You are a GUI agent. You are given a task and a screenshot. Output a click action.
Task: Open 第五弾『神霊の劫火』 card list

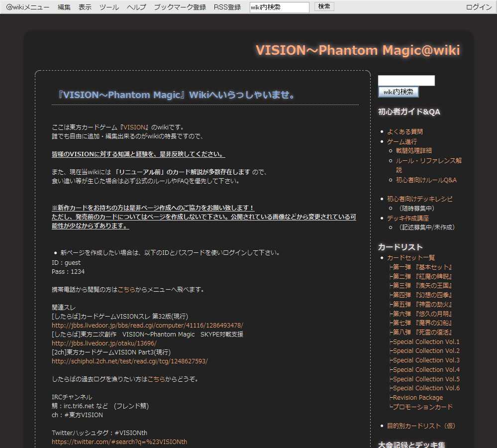[422, 304]
